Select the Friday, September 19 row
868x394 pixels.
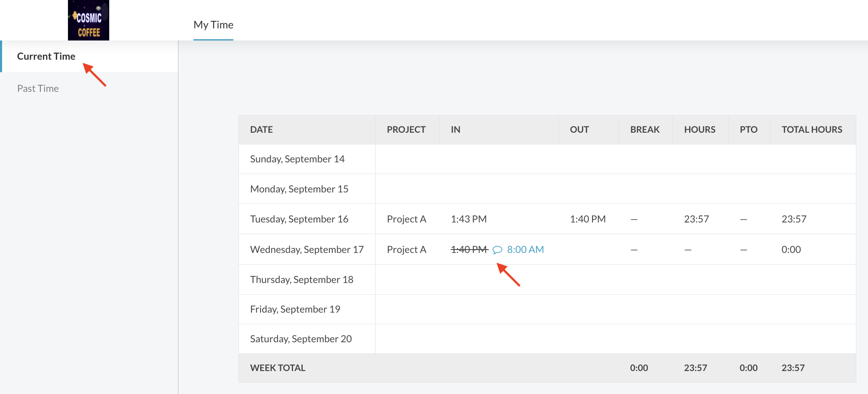[295, 309]
